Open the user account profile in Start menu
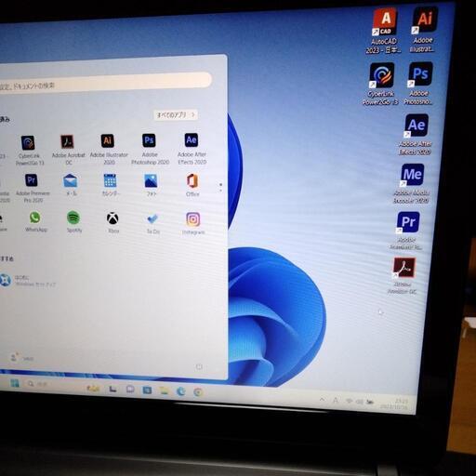Screen dimensions: 476x476 pyautogui.click(x=21, y=358)
